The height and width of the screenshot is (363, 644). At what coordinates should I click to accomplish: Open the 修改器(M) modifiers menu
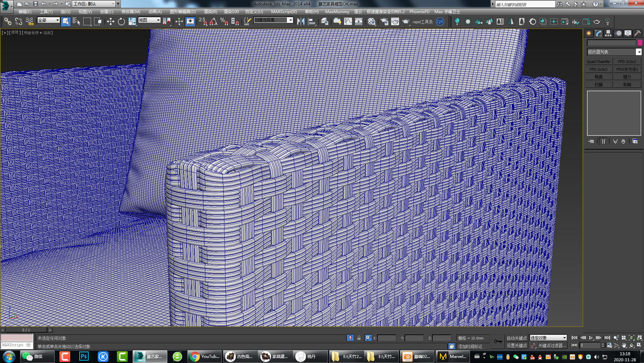tap(131, 11)
